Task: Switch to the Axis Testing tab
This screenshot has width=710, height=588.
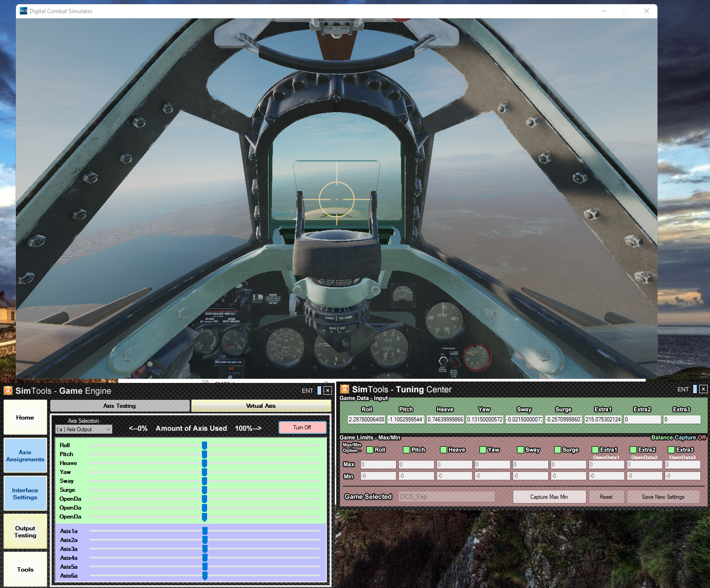Action: pos(120,406)
